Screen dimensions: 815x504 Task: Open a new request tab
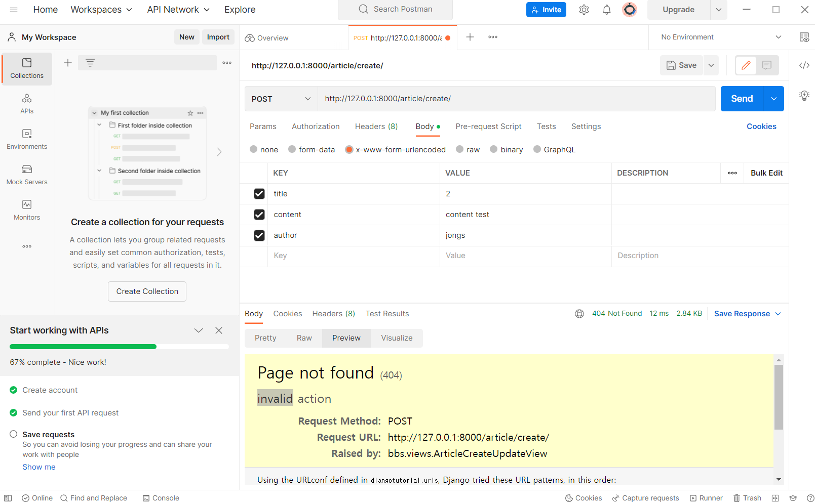coord(470,37)
